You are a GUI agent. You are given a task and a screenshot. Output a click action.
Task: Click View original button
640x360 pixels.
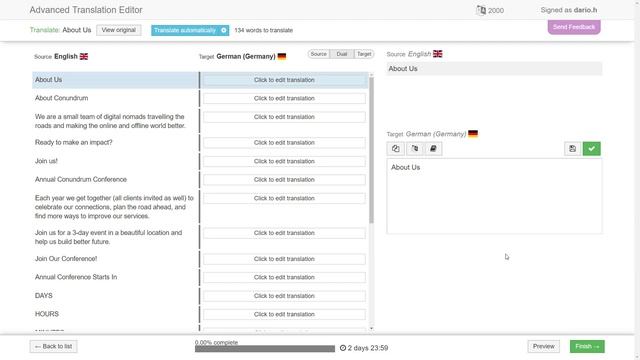click(119, 30)
